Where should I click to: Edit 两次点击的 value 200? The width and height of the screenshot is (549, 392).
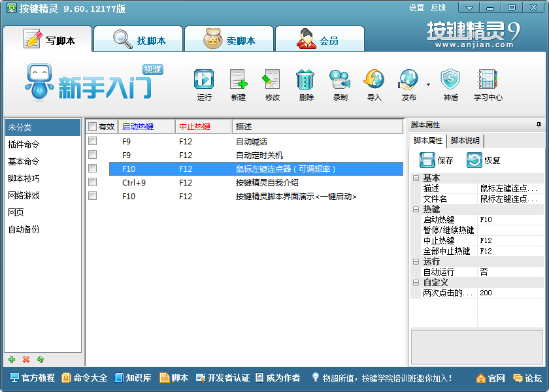pos(510,293)
